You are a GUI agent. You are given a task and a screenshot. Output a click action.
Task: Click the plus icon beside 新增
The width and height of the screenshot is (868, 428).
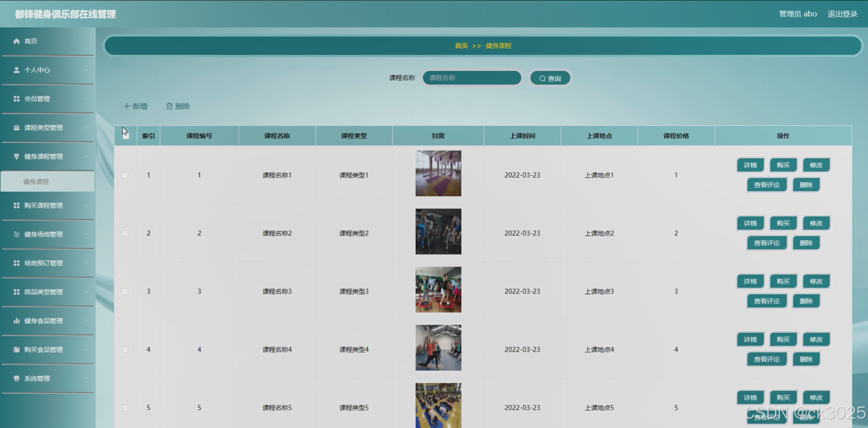(126, 106)
